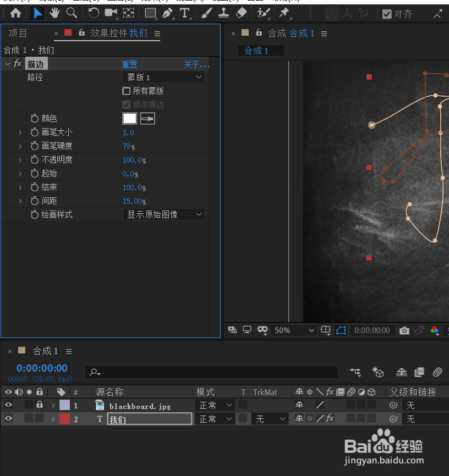
Task: Enable motion blur icon in timeline
Action: [x=437, y=372]
